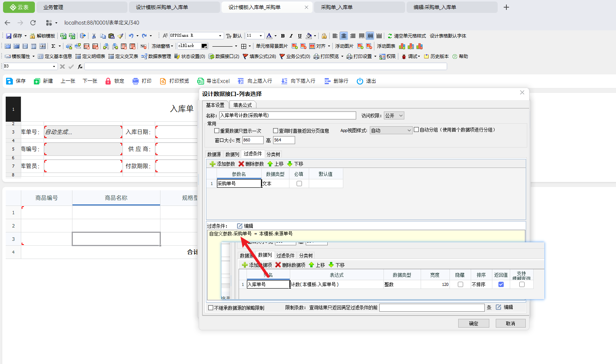
Task: Open the App视图样式 dropdown showing 自动
Action: click(391, 130)
